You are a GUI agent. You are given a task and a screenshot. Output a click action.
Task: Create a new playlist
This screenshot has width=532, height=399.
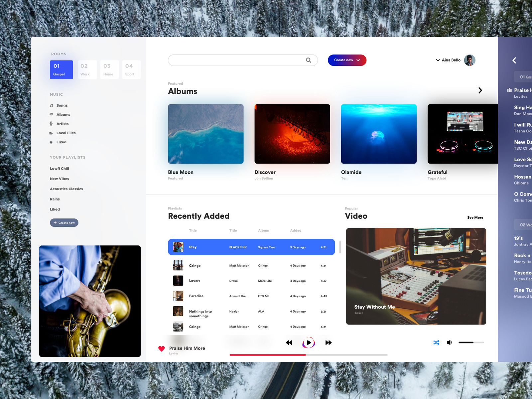coord(64,222)
